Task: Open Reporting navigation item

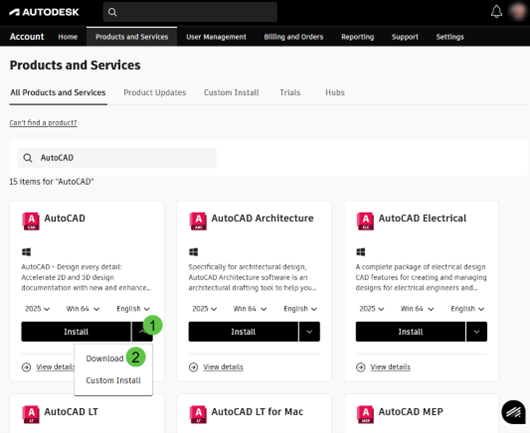Action: [x=358, y=37]
